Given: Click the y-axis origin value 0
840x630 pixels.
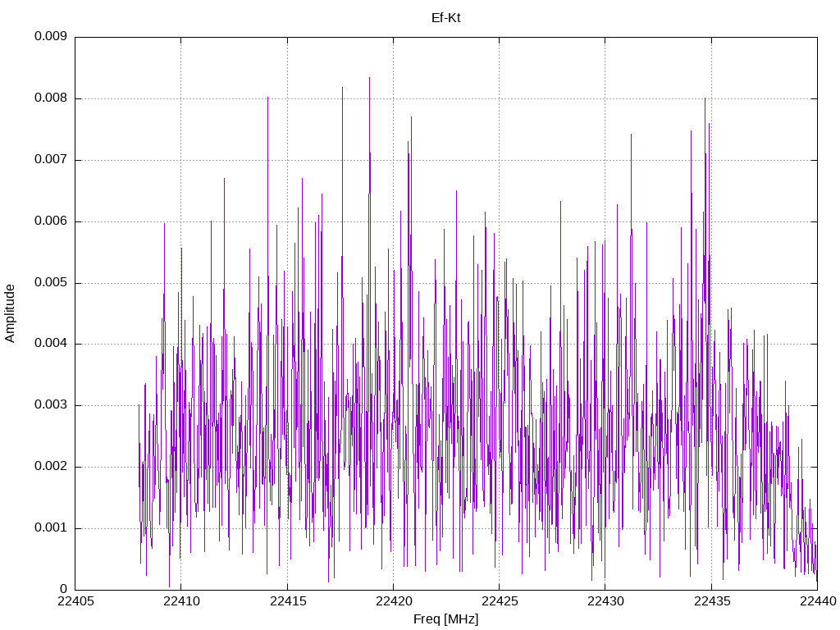Looking at the screenshot, I should (x=64, y=589).
